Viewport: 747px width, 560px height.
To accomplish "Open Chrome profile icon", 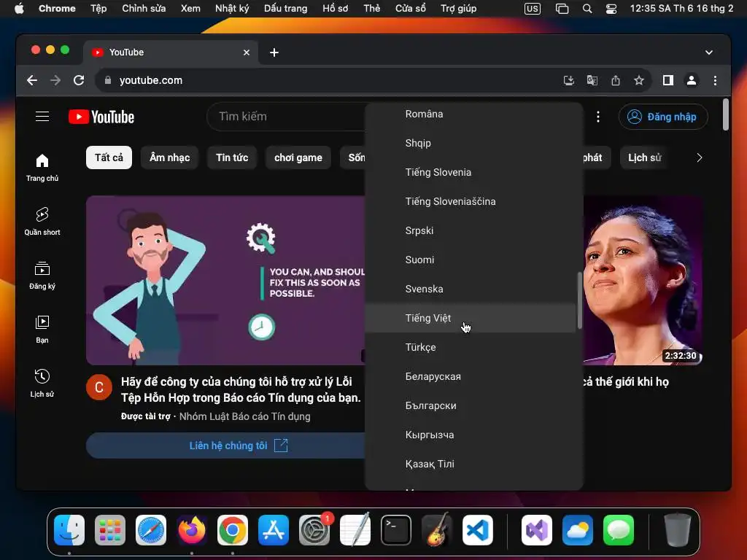I will click(x=692, y=80).
